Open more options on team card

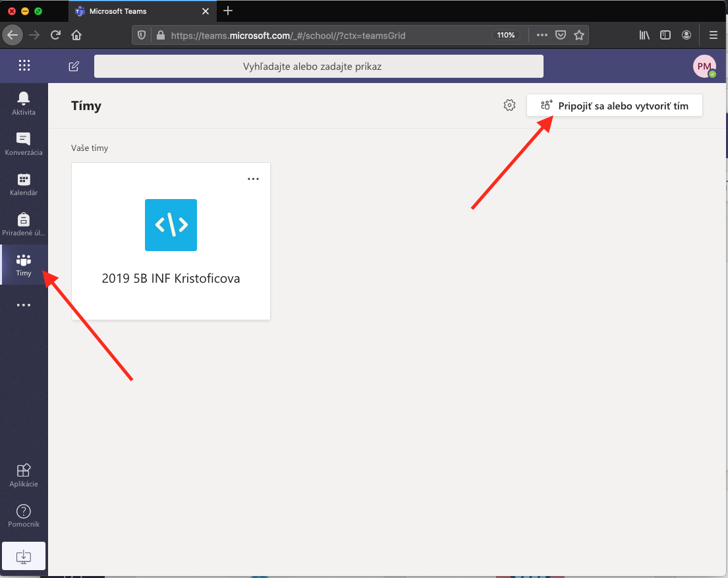point(253,179)
